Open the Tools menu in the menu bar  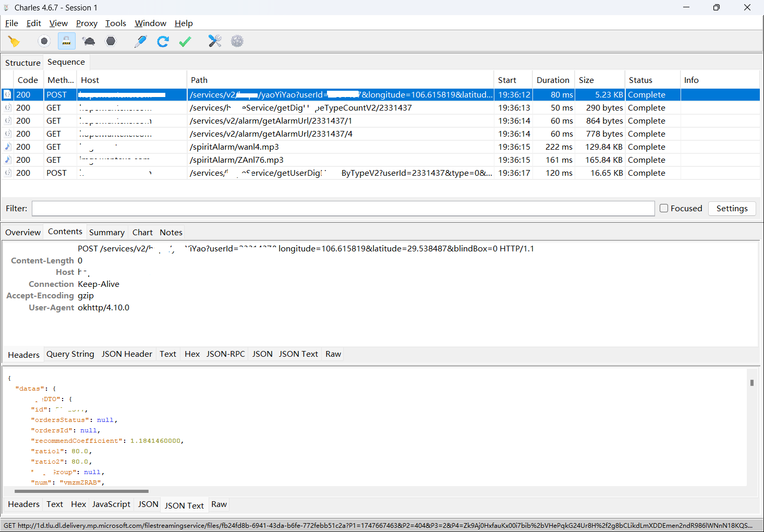click(115, 23)
